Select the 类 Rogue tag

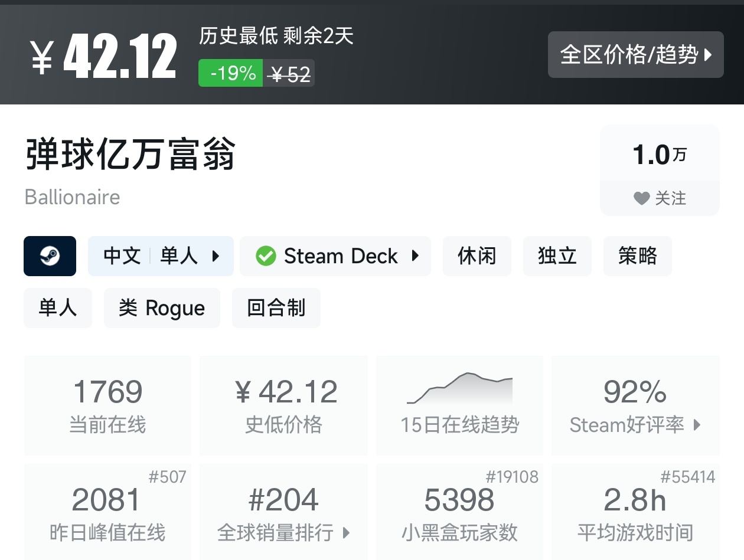(x=162, y=308)
